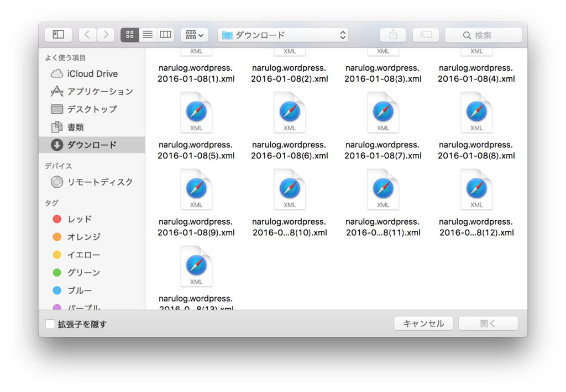Open the item arrangement dropdown
The width and height of the screenshot is (566, 392).
(x=194, y=35)
